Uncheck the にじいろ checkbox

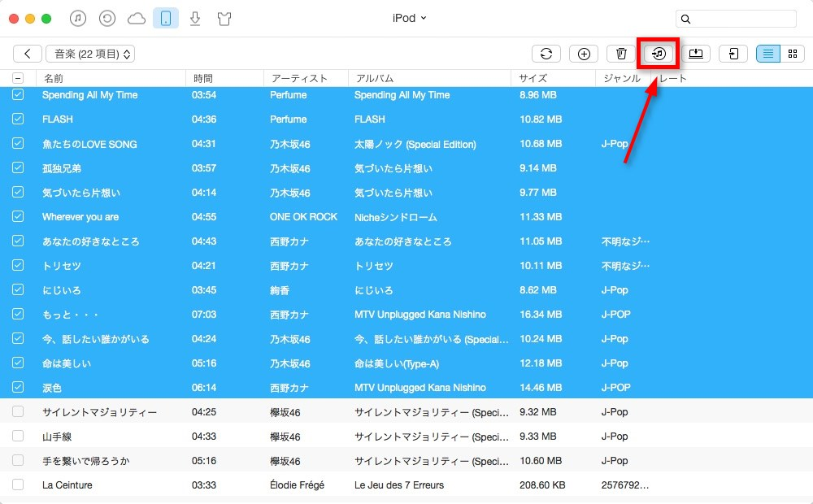tap(18, 289)
